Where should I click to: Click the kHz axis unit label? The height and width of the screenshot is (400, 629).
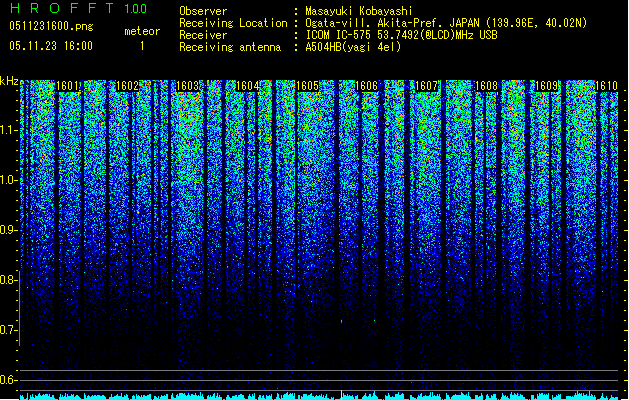[9, 81]
